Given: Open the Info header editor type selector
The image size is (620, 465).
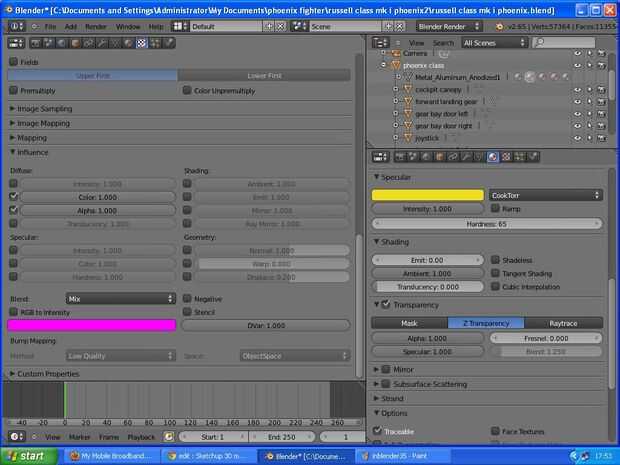Looking at the screenshot, I should click(17, 26).
